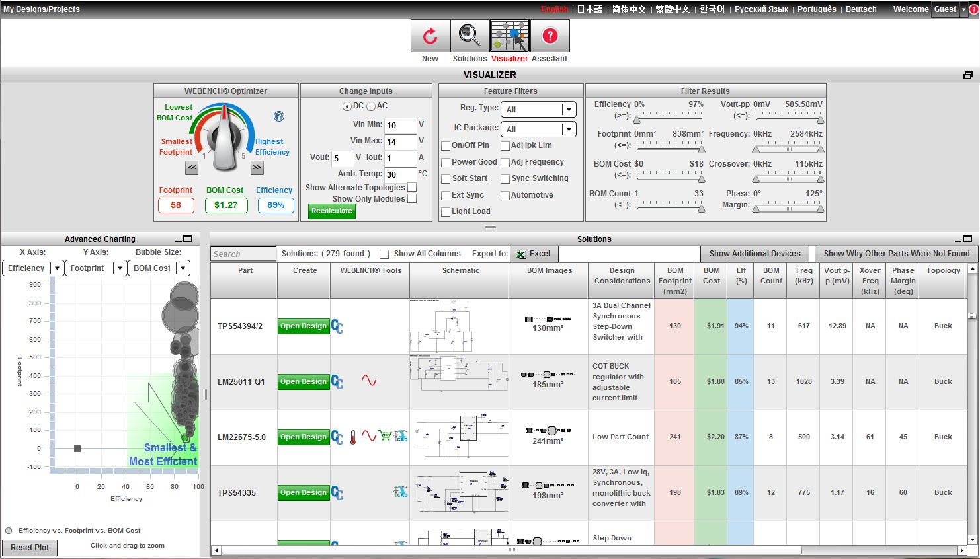
Task: Select DC input radio button
Action: click(347, 106)
